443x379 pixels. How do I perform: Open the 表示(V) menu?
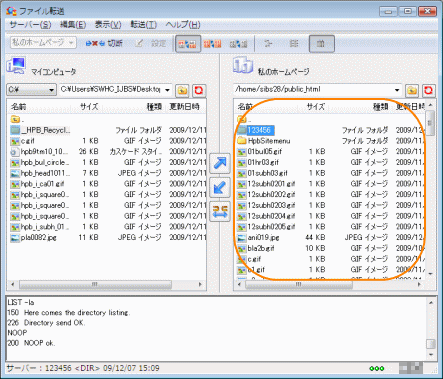tap(108, 25)
